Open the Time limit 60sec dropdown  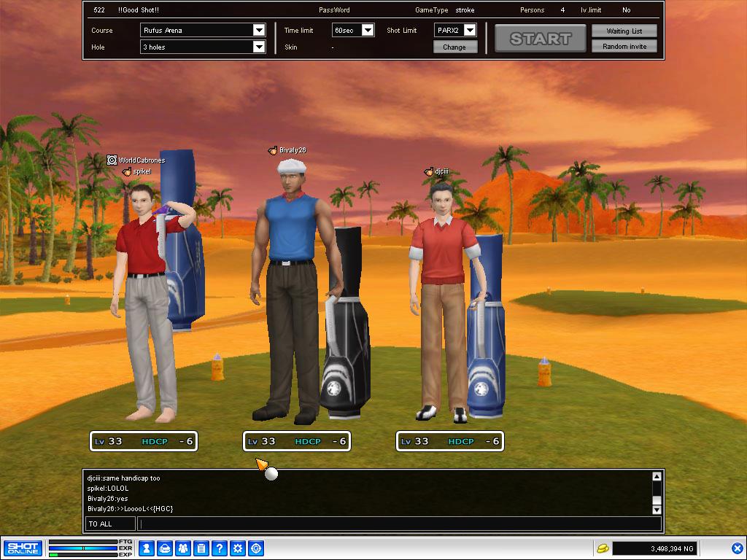coord(368,31)
